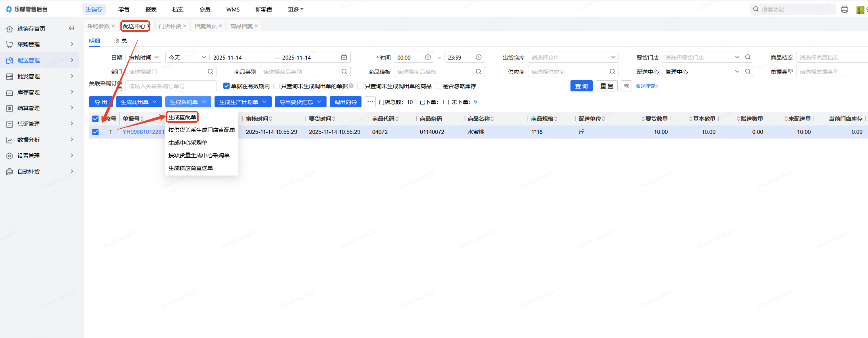The width and height of the screenshot is (868, 338).
Task: Uncheck the first table row checkbox
Action: (x=95, y=132)
